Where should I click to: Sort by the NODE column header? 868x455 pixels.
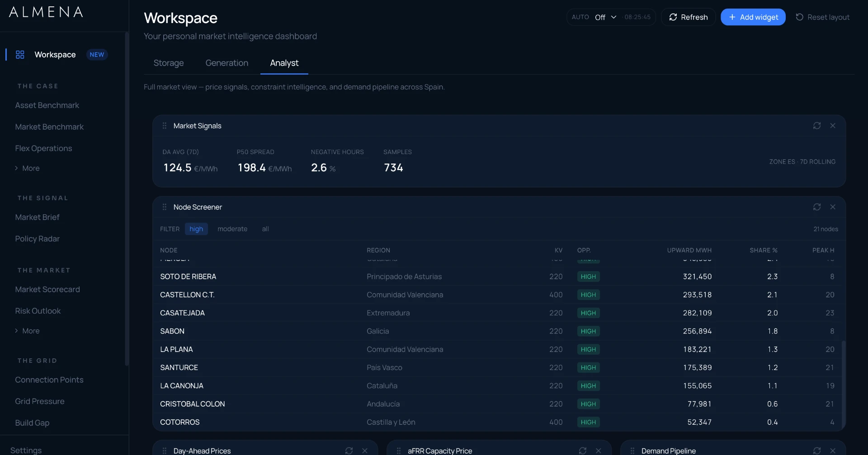pyautogui.click(x=169, y=250)
